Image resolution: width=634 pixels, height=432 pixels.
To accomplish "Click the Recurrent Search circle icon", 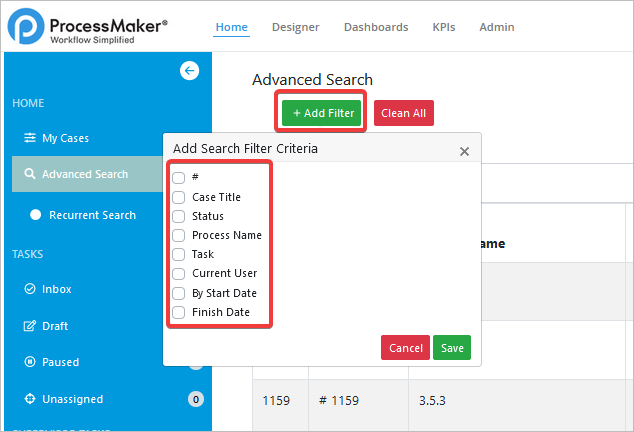I will 36,215.
